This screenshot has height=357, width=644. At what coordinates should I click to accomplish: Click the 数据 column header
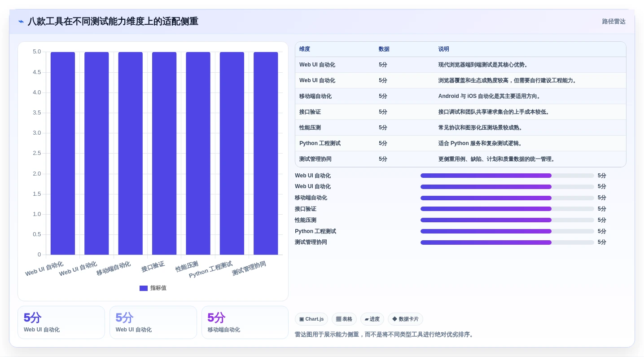(384, 49)
